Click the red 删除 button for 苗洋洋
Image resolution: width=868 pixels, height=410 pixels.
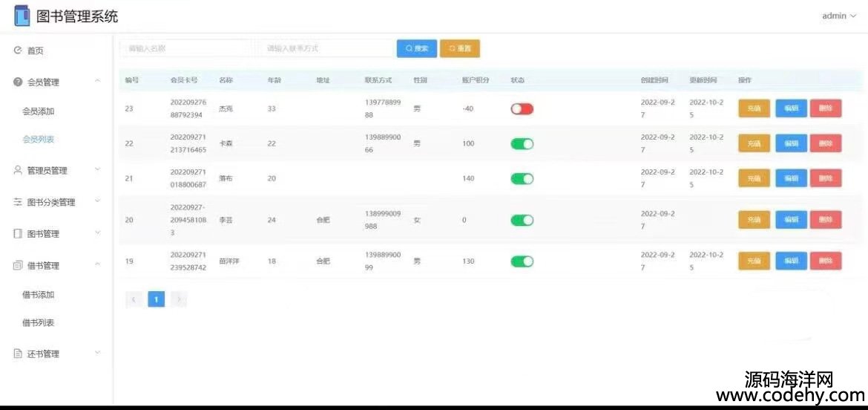(826, 261)
